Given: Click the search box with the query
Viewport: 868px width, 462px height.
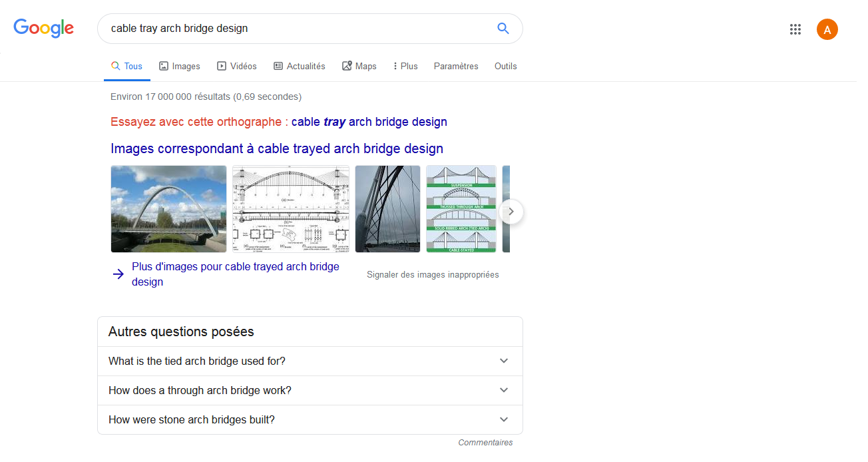Looking at the screenshot, I should point(310,29).
